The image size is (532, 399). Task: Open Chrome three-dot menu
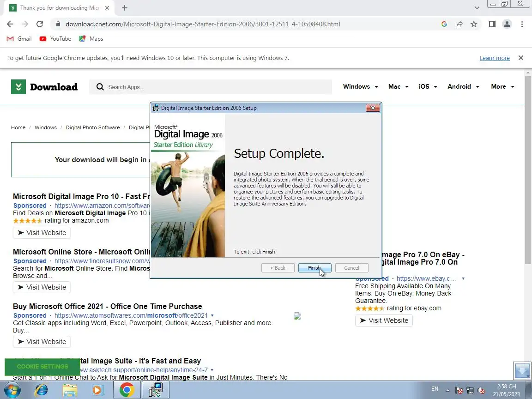point(522,24)
